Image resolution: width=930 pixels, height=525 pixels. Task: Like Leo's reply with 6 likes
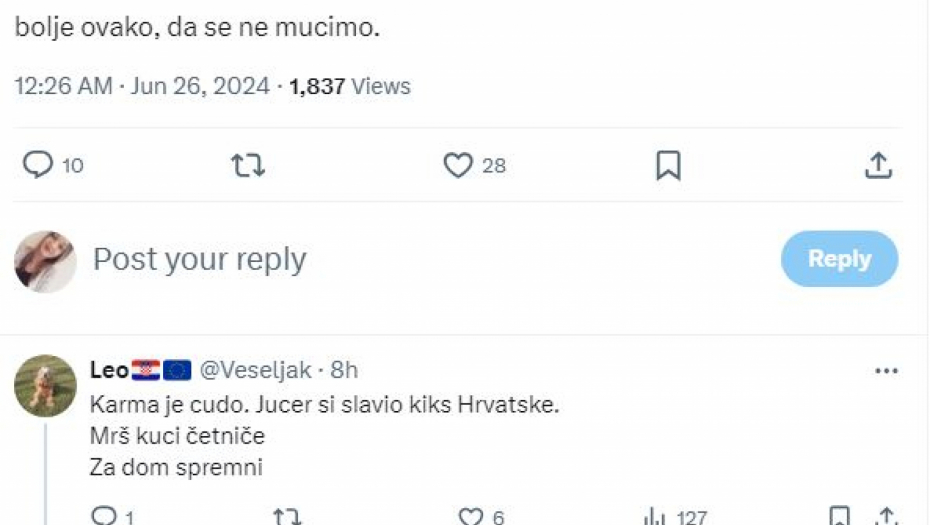(470, 517)
